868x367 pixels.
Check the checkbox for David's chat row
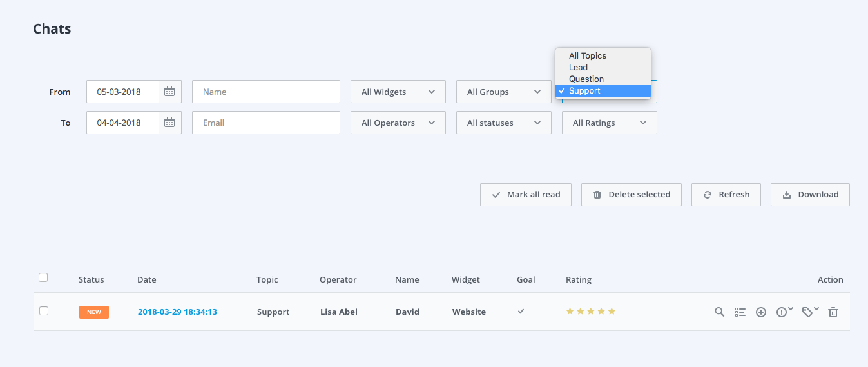click(44, 311)
